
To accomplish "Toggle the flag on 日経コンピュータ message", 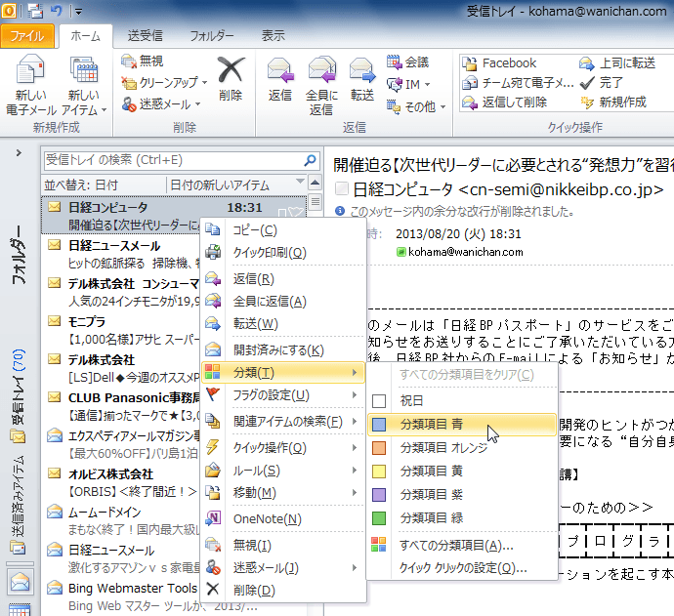I will pos(296,212).
